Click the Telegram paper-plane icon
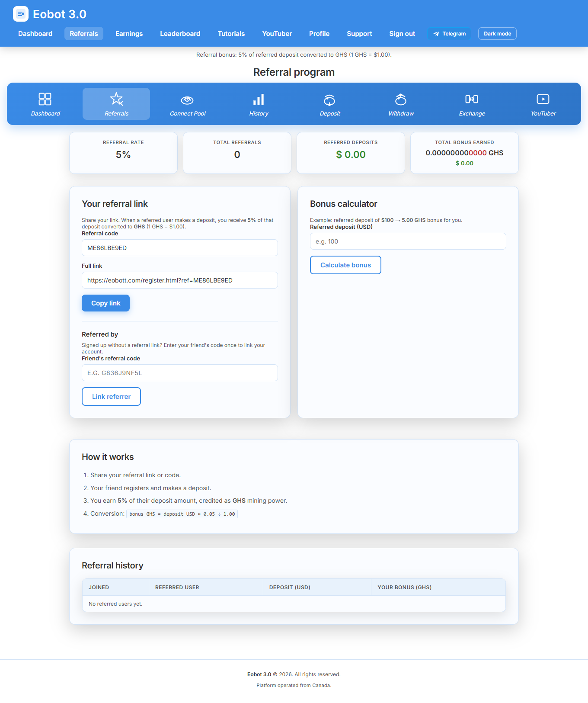The image size is (588, 703). (x=436, y=34)
